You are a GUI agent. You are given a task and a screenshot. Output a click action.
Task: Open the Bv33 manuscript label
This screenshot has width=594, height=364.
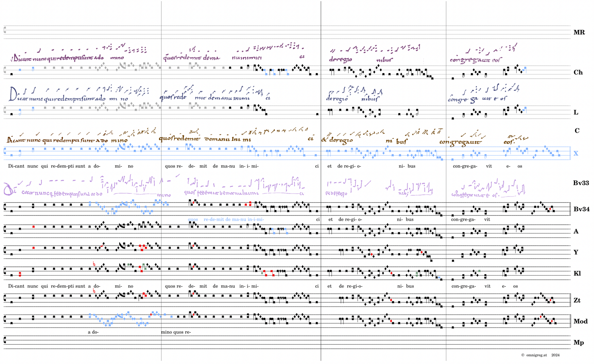581,183
